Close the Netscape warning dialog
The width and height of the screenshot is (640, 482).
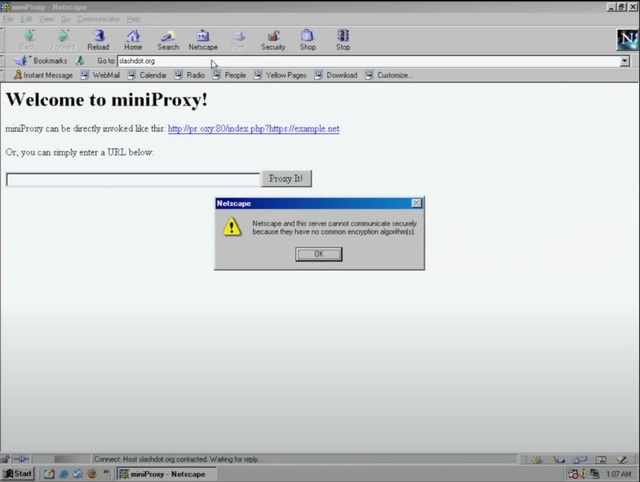tap(416, 203)
